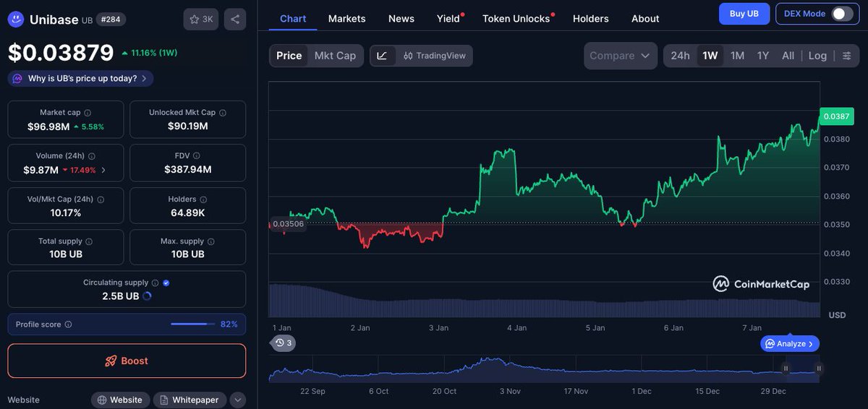Open the share icon button

[235, 20]
